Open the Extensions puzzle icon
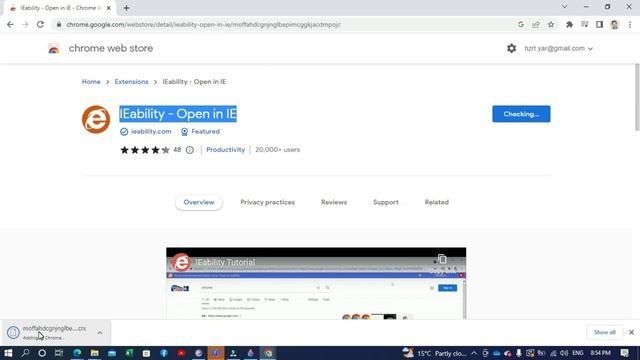Screen dimensions: 640x360 click(569, 24)
